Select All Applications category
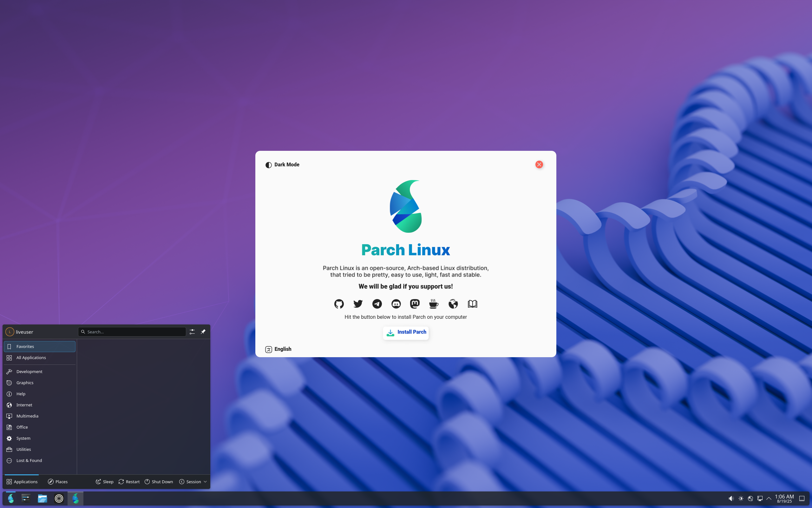812x508 pixels. (40, 358)
